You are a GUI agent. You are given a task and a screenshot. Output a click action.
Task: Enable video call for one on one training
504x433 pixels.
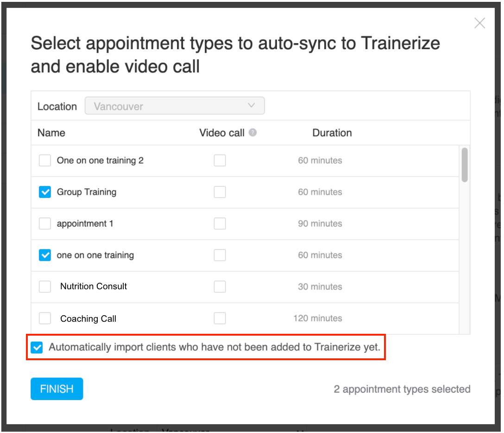tap(220, 255)
